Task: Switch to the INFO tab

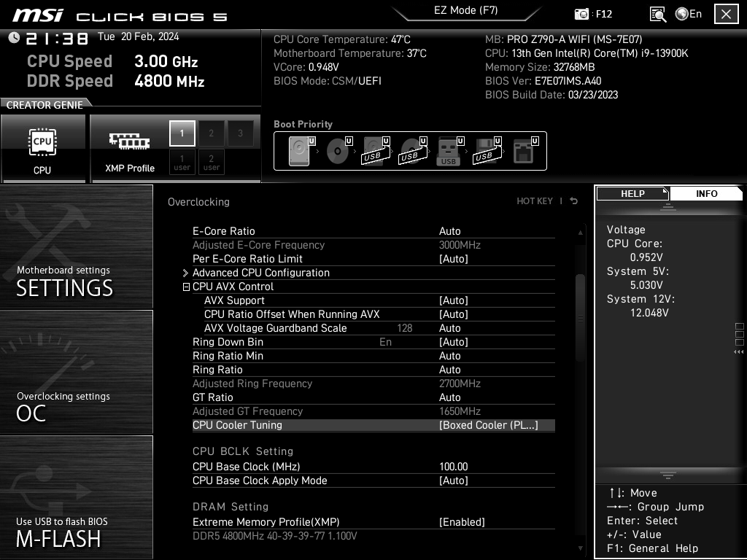Action: 706,194
